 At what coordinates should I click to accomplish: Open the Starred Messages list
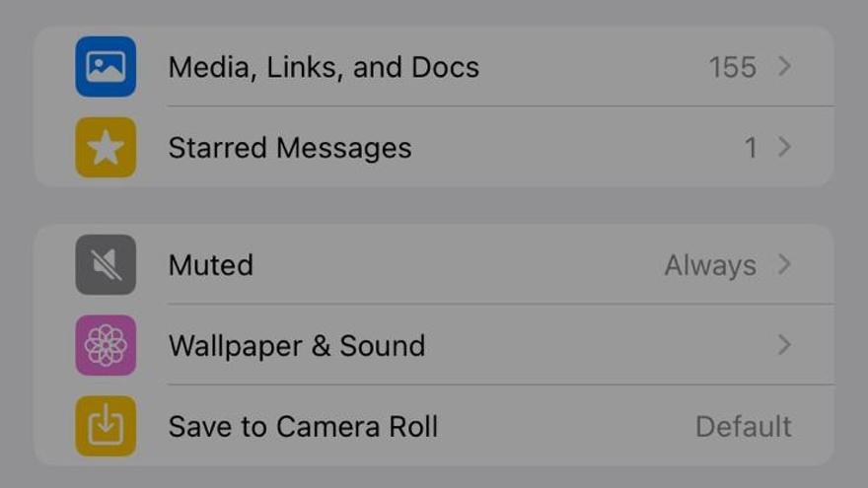pyautogui.click(x=434, y=147)
